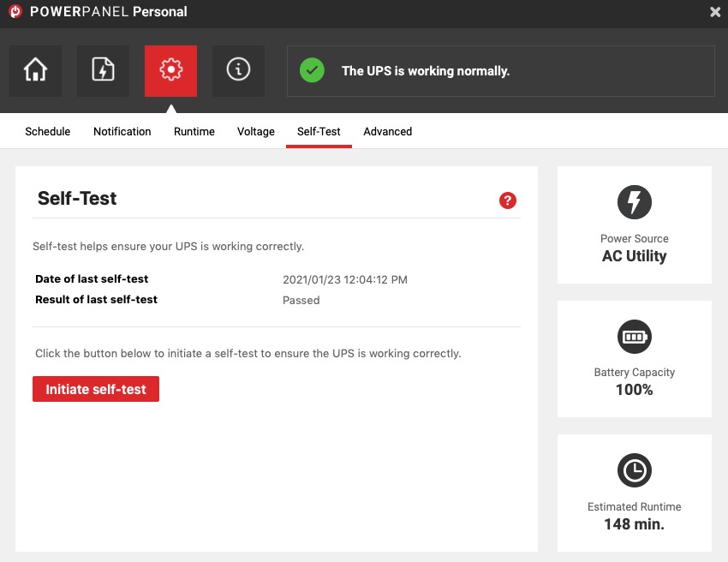Switch to the Notification tab
The width and height of the screenshot is (728, 562).
tap(122, 131)
